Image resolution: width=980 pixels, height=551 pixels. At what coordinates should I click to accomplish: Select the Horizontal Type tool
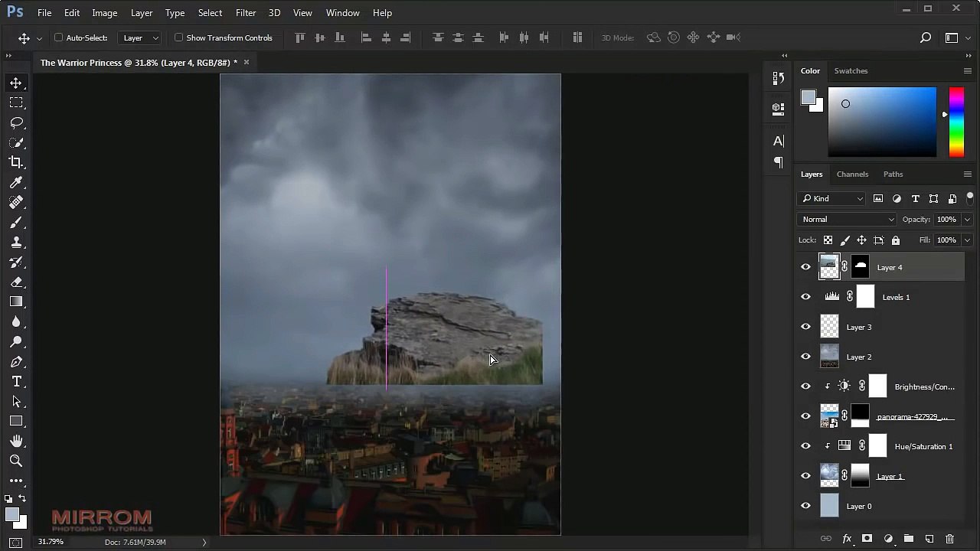16,381
